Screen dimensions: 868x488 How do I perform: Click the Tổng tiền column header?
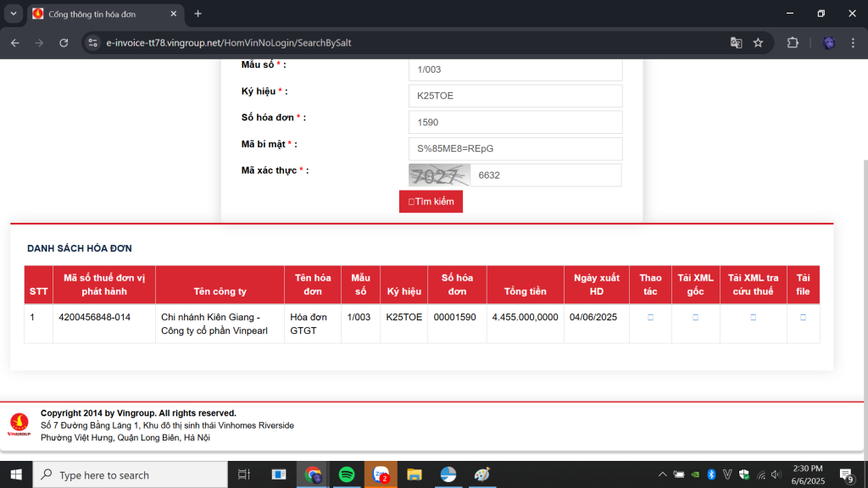click(525, 285)
